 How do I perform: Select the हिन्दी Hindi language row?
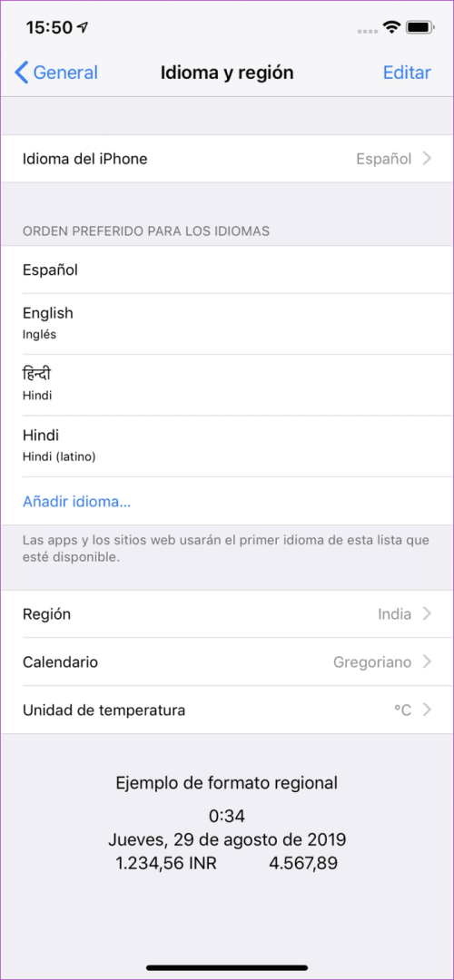(227, 385)
